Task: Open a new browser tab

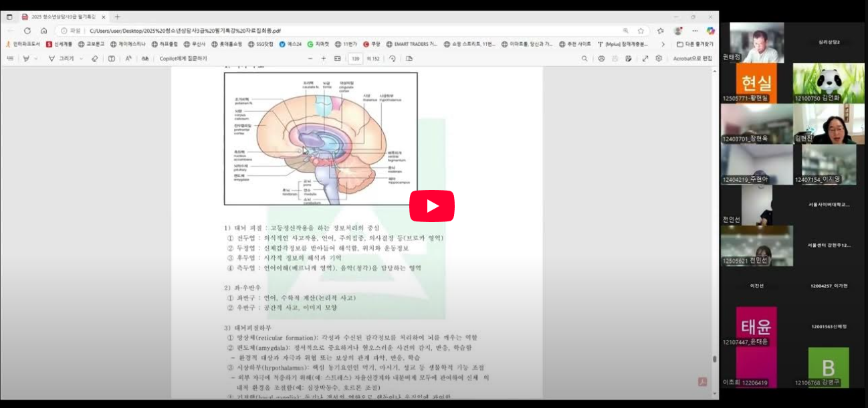Action: coord(118,17)
